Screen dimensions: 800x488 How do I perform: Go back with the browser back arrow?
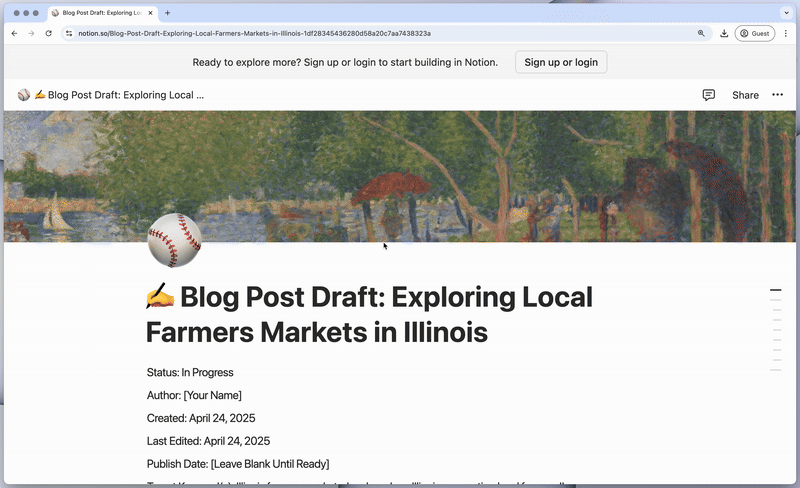tap(14, 33)
